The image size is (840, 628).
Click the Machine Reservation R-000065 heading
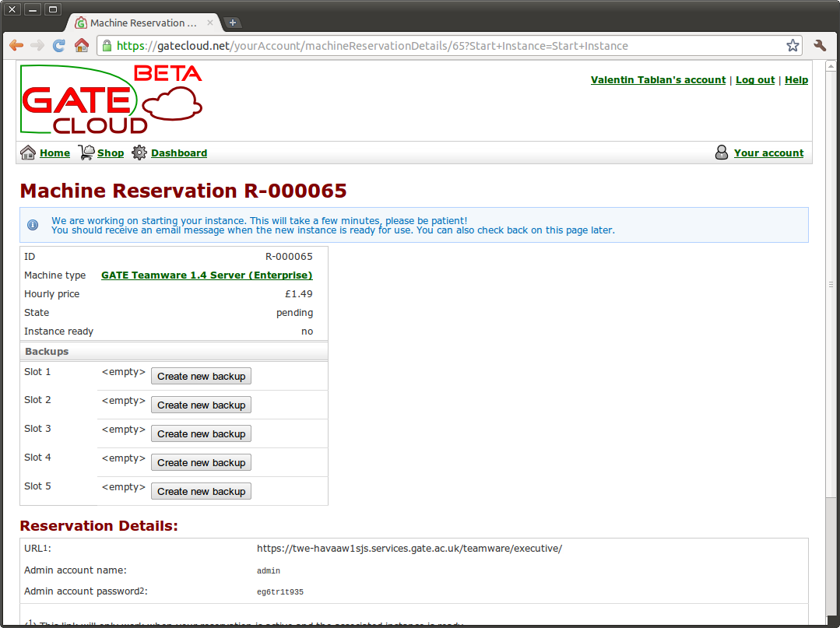click(x=183, y=191)
